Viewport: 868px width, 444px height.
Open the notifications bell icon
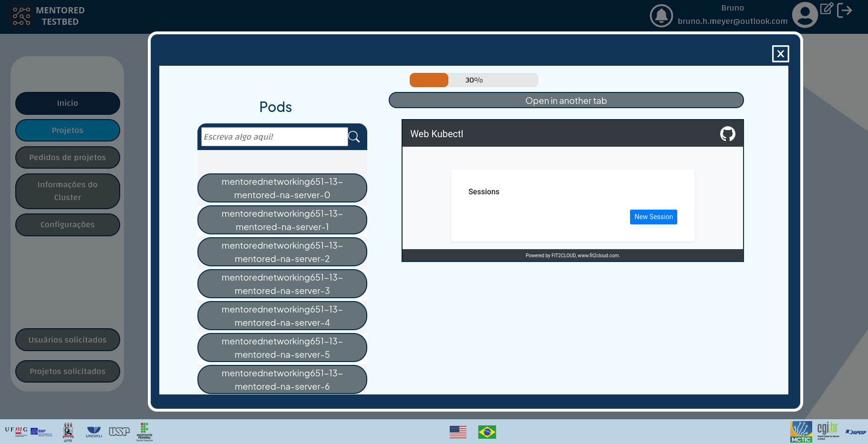(x=661, y=15)
